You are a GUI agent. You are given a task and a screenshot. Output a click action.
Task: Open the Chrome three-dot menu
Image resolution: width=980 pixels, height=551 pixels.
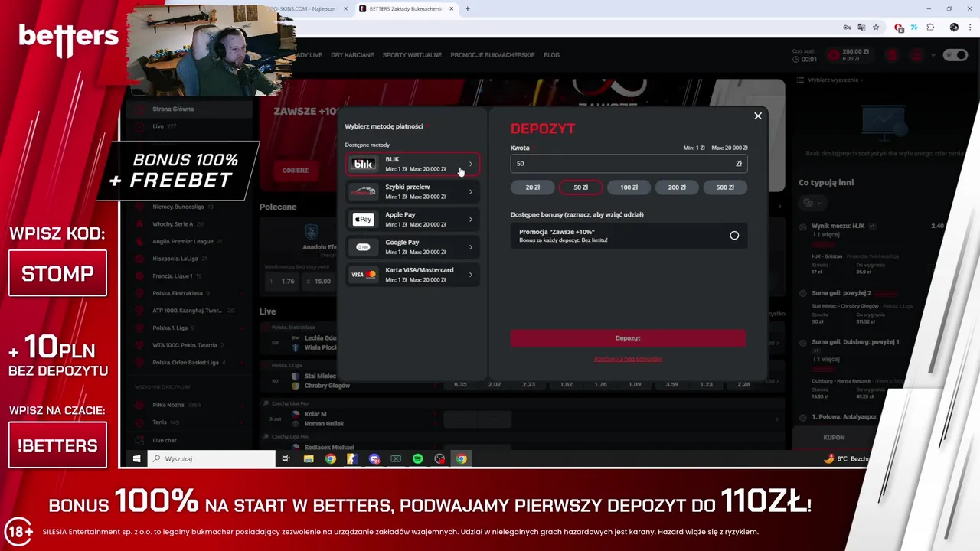point(969,28)
